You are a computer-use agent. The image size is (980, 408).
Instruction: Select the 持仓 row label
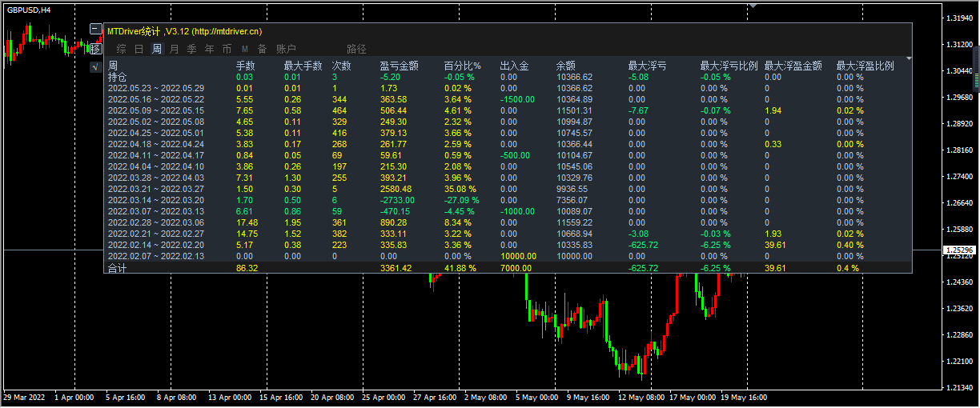tap(118, 77)
